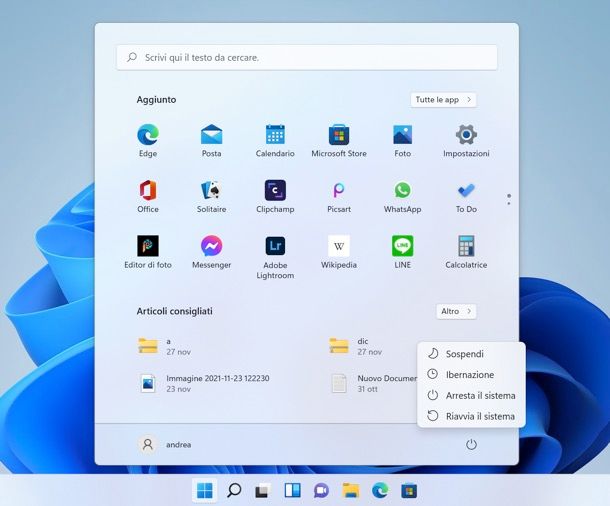Open the Calendario app
This screenshot has height=506, width=610.
[x=275, y=140]
